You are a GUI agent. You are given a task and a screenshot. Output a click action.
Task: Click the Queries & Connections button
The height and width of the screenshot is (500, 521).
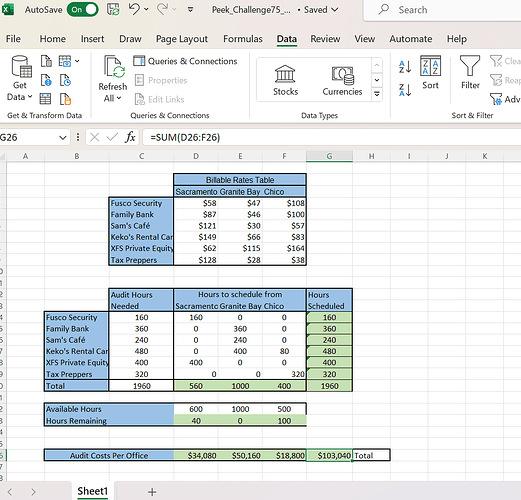click(x=185, y=61)
